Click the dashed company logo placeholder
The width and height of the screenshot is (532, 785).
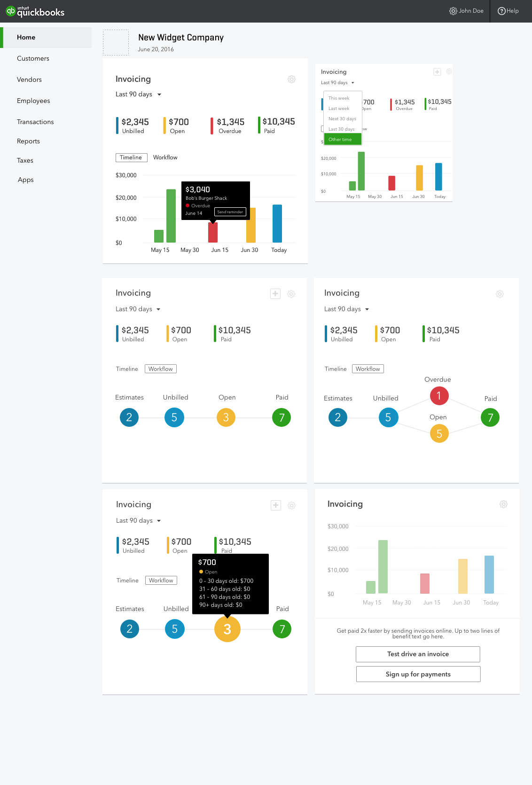tap(116, 42)
